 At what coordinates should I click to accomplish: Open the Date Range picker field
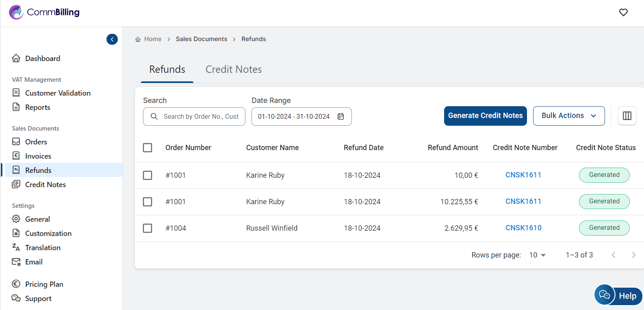pyautogui.click(x=294, y=117)
